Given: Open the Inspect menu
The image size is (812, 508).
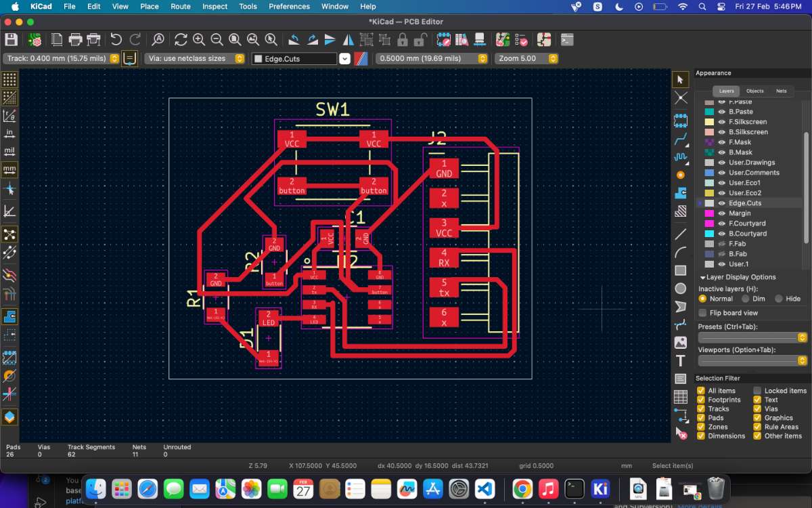Looking at the screenshot, I should 215,6.
